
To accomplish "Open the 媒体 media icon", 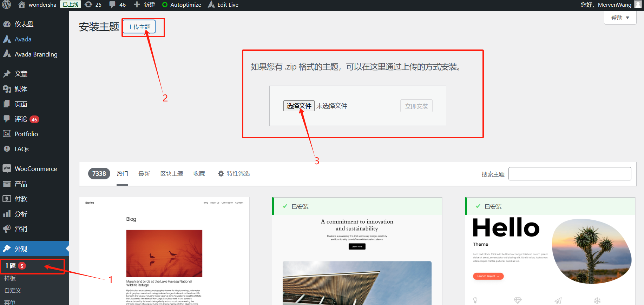I will 7,89.
